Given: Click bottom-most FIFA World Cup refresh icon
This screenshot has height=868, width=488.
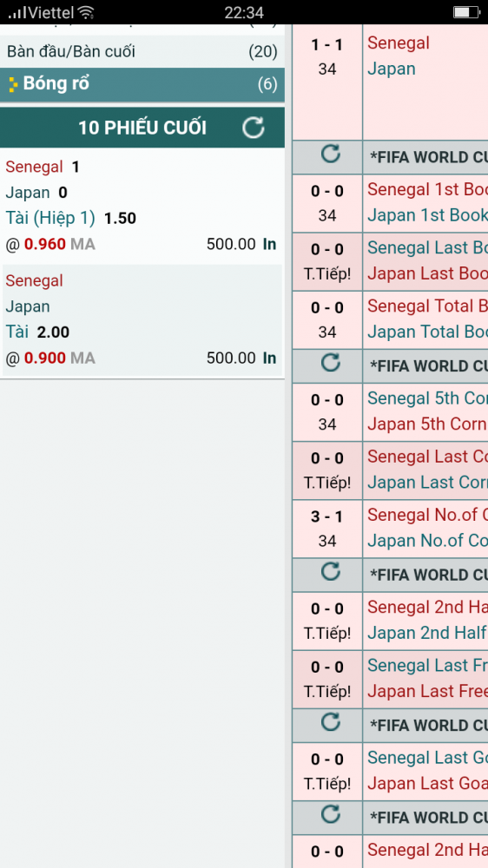Looking at the screenshot, I should (x=331, y=814).
